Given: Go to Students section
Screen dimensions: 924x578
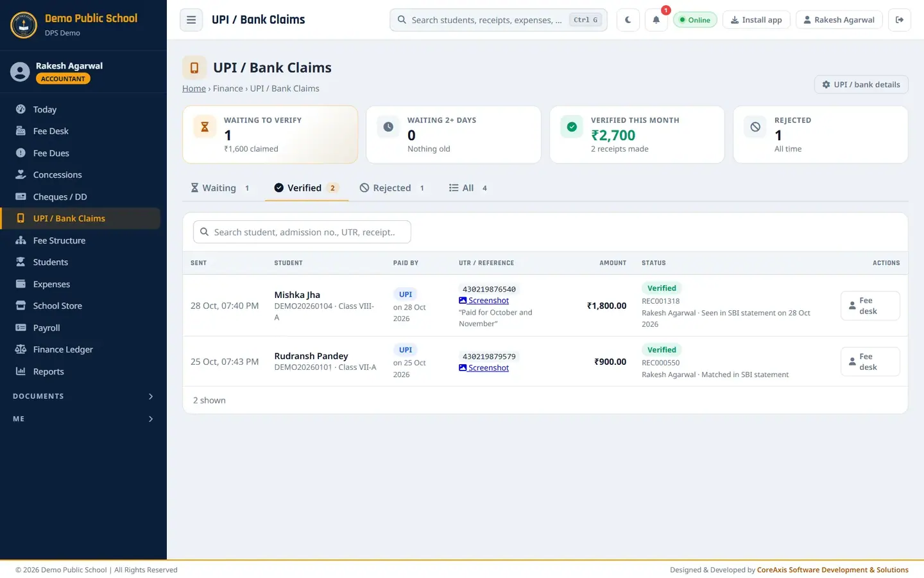Looking at the screenshot, I should click(80, 262).
